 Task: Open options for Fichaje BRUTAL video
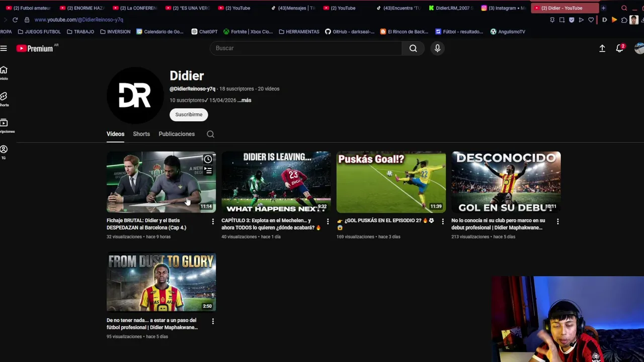pyautogui.click(x=213, y=221)
